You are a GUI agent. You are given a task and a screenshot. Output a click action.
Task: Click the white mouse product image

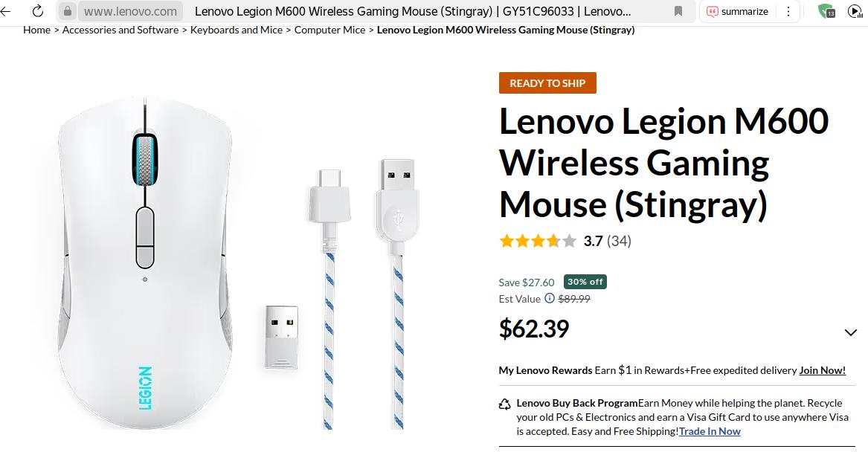tap(145, 260)
